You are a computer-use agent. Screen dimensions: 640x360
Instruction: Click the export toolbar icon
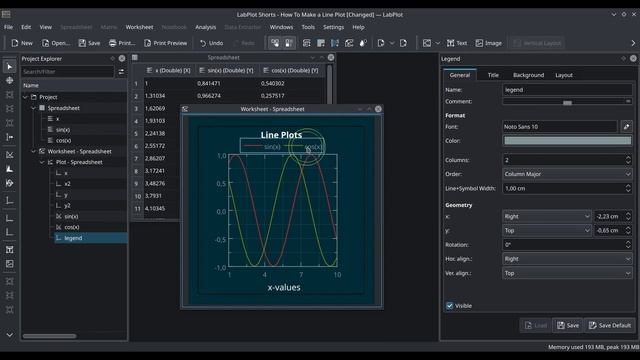tap(403, 43)
